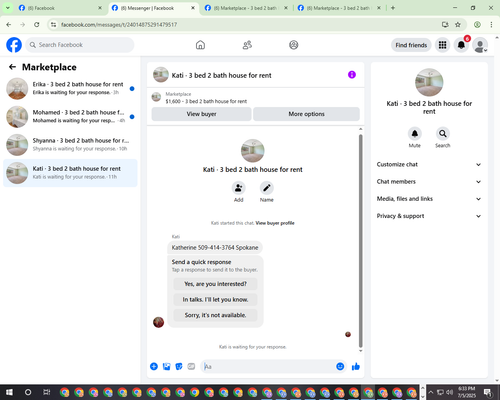The height and width of the screenshot is (400, 500).
Task: Open the emoji picker smiley icon
Action: click(340, 367)
